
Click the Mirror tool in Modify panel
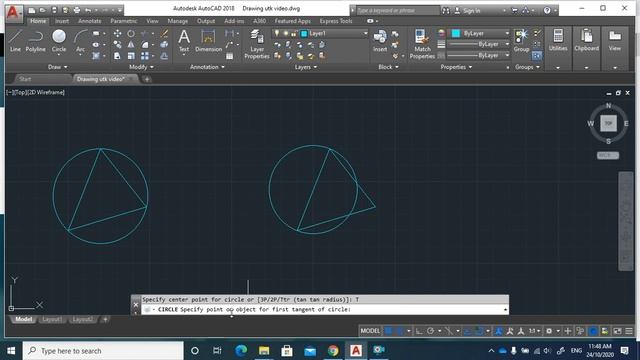pyautogui.click(x=131, y=44)
